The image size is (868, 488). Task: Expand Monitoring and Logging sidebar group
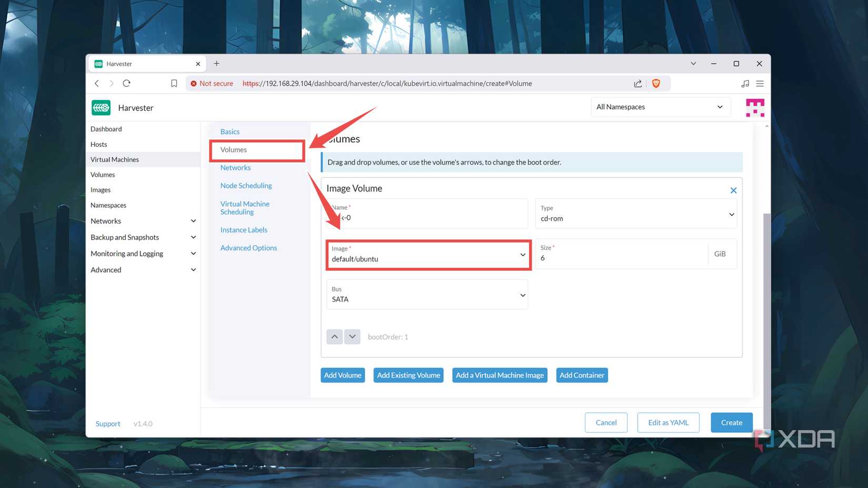[x=193, y=253]
